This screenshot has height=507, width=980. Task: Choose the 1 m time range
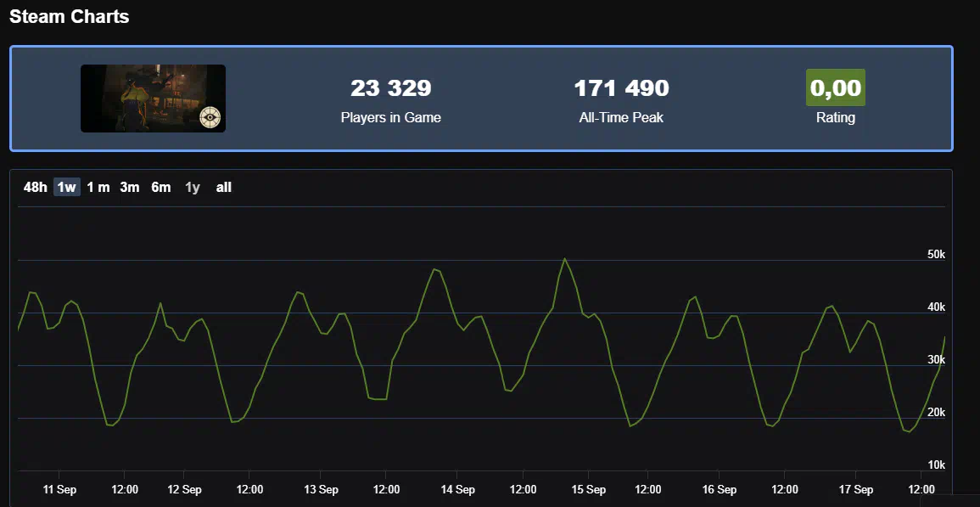(98, 187)
